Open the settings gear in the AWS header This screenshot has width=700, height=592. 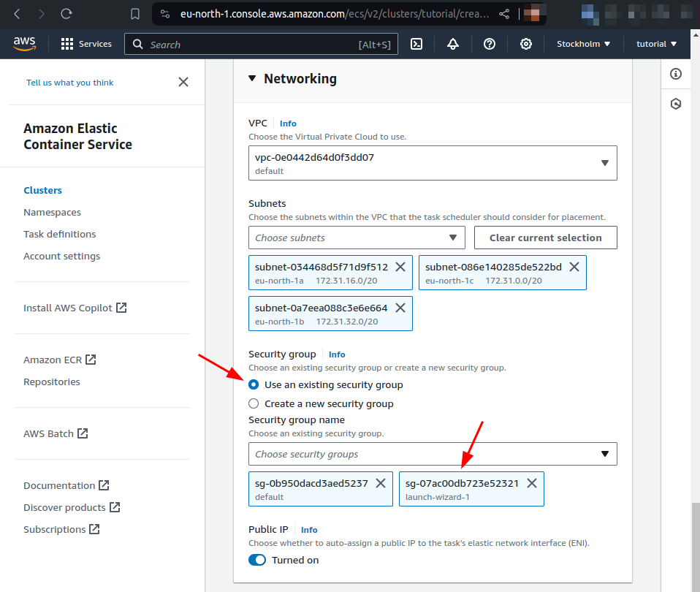click(526, 44)
